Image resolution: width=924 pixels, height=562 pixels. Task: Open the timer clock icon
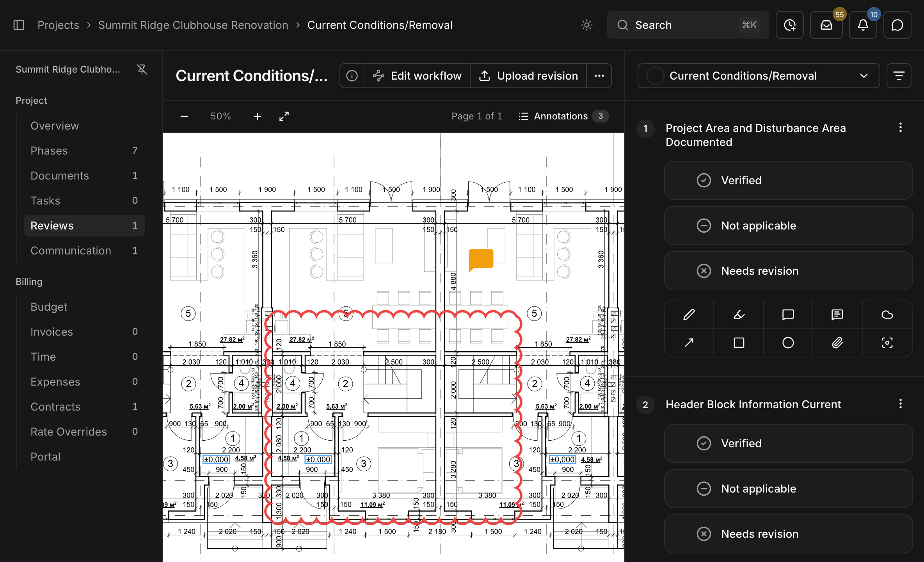coord(790,25)
